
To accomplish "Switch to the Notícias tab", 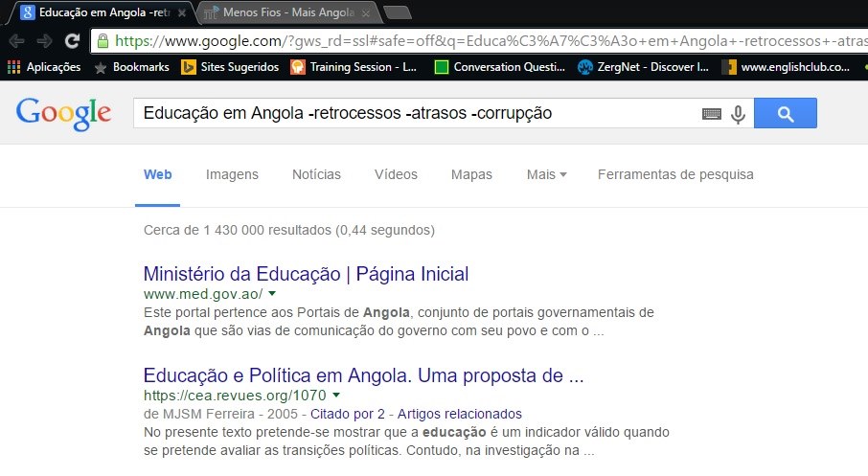I will coord(316,174).
